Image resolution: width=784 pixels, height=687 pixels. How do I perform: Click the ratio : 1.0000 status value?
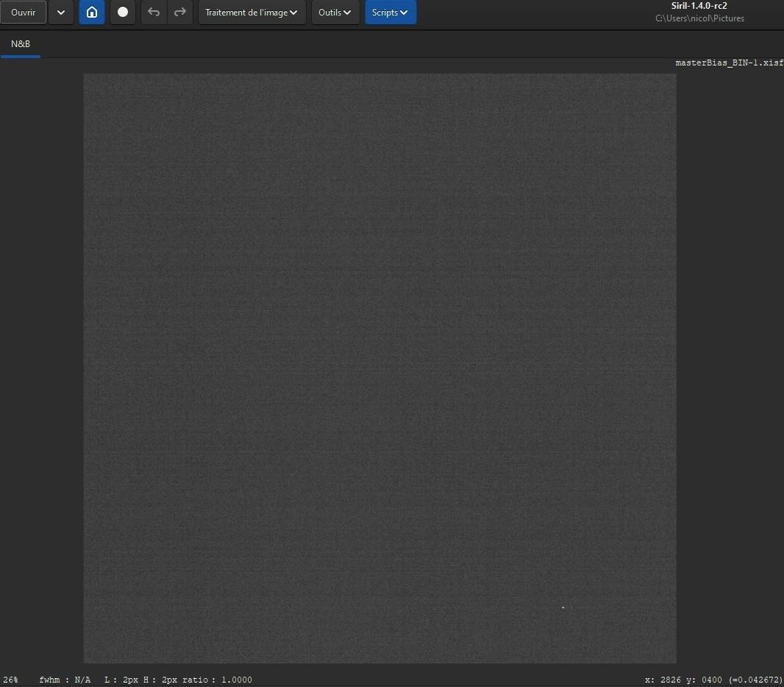tap(217, 680)
